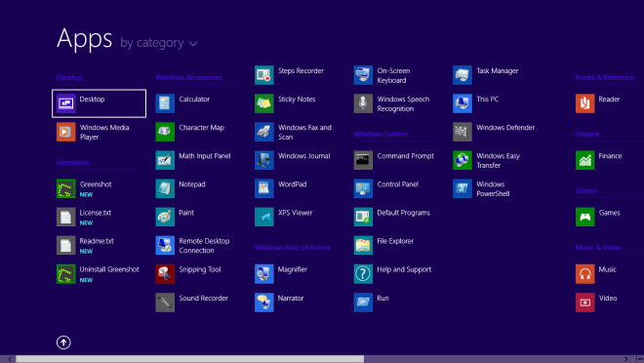Select Music & Video category header
Screen dimensions: 644x363
click(598, 247)
